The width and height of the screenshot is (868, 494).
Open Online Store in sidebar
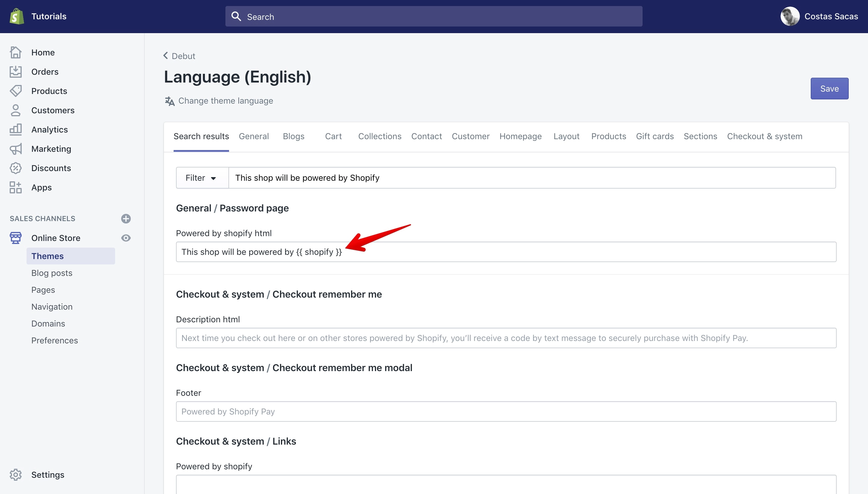(x=56, y=238)
